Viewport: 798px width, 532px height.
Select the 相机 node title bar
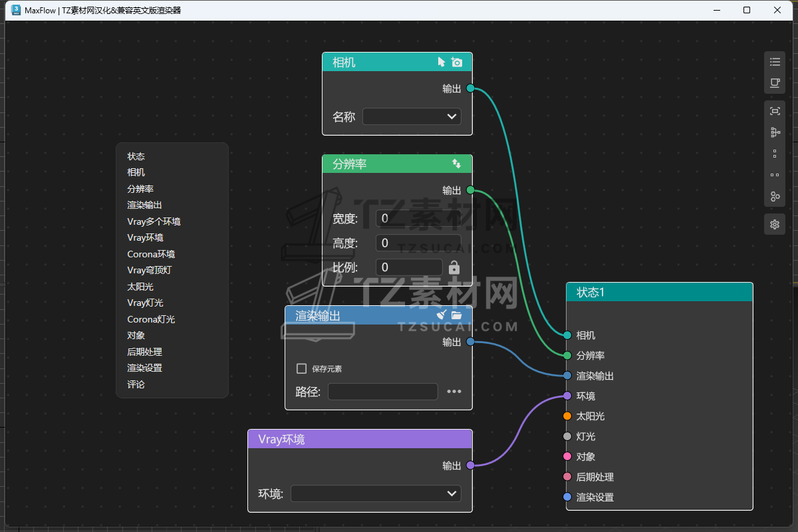pyautogui.click(x=397, y=62)
